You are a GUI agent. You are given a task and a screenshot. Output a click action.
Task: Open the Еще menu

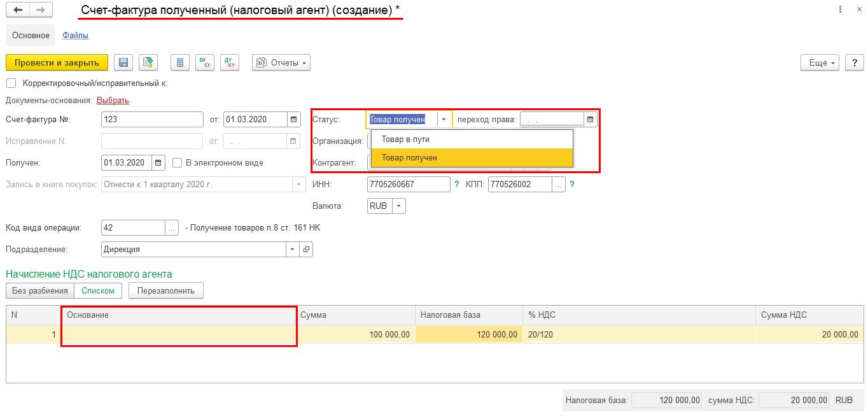pyautogui.click(x=820, y=62)
